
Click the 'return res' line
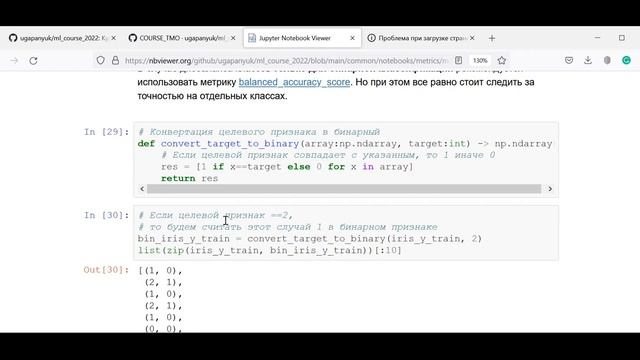[189, 178]
